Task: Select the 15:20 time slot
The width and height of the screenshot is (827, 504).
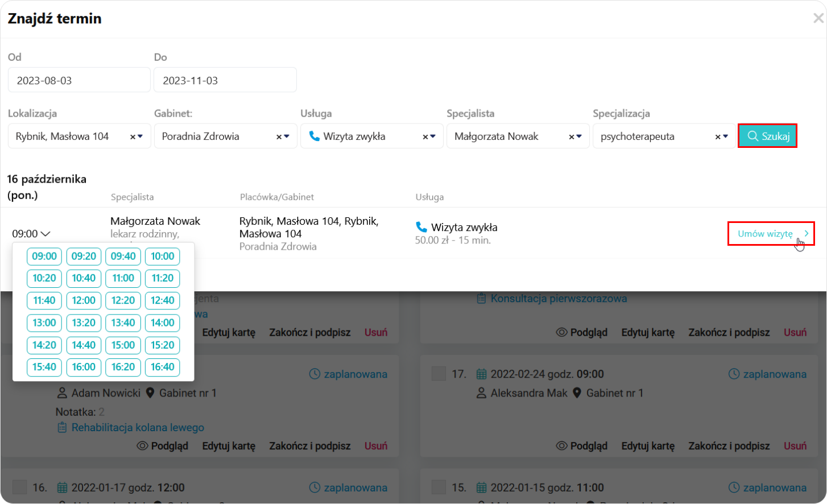Action: (163, 345)
